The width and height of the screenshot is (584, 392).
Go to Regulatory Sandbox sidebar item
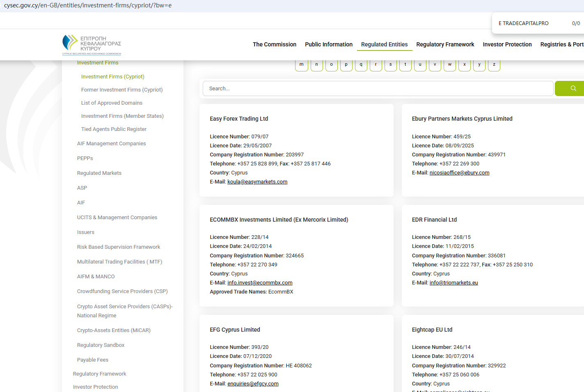tap(101, 345)
